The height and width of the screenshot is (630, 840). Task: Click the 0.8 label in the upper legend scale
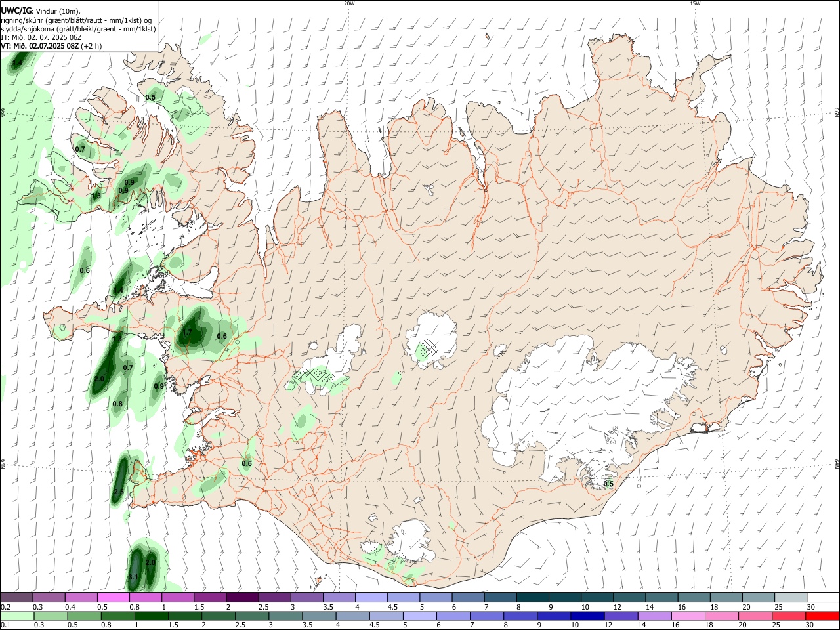pos(135,607)
